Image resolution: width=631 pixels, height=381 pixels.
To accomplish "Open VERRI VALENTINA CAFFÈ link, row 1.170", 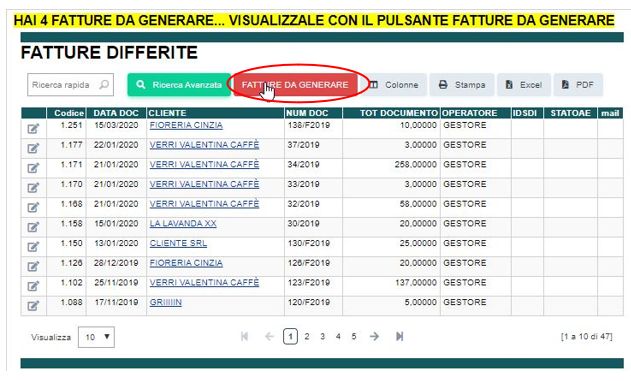I will 204,185.
